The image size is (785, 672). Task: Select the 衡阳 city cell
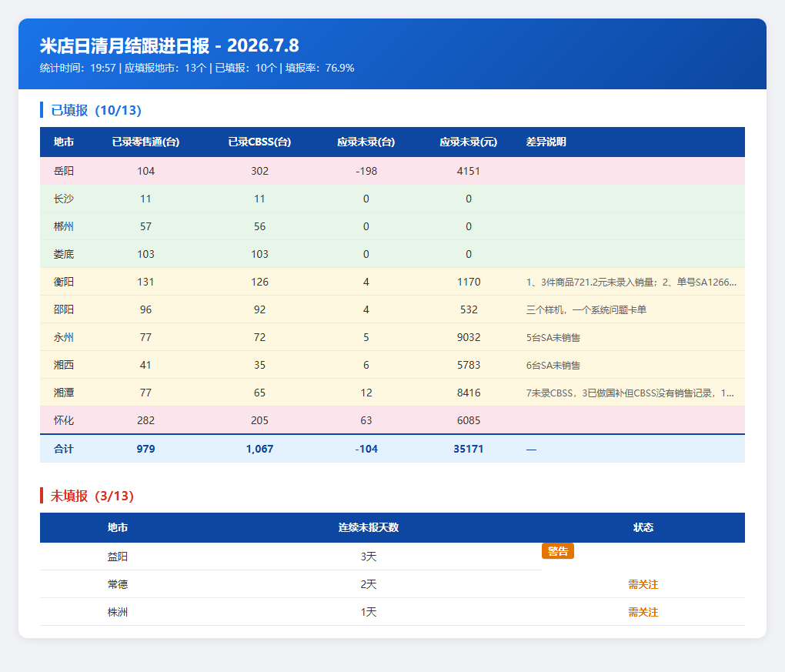64,282
